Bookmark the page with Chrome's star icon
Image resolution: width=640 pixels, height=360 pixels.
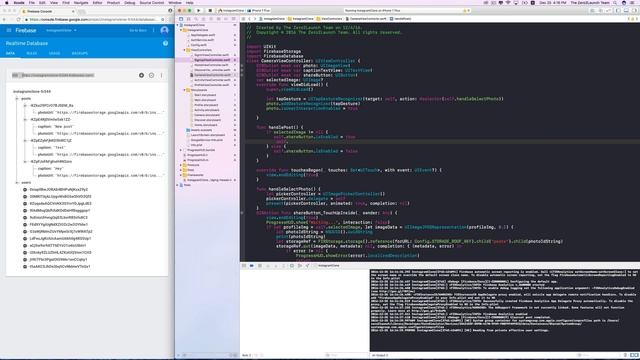pos(162,19)
